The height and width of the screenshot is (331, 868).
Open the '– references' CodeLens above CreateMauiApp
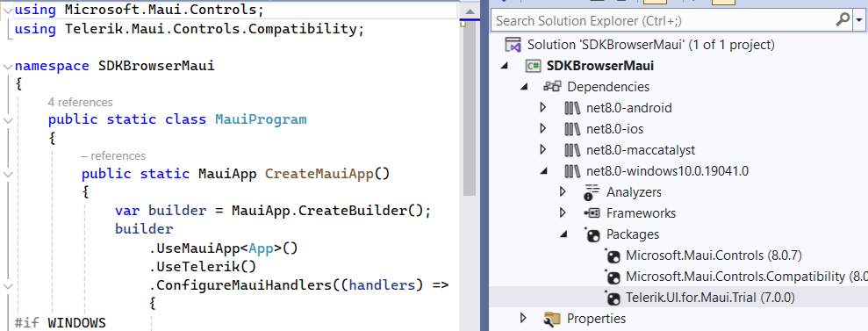click(113, 155)
